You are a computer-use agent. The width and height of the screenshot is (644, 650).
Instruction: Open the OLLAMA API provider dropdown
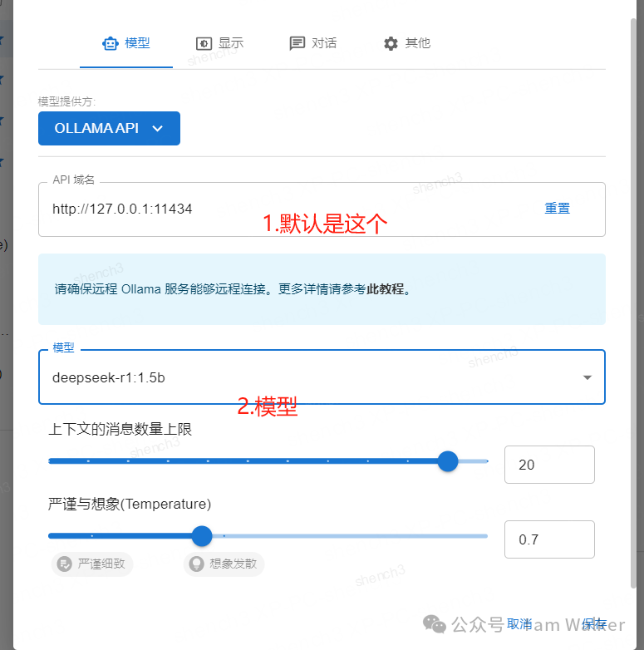tap(109, 129)
